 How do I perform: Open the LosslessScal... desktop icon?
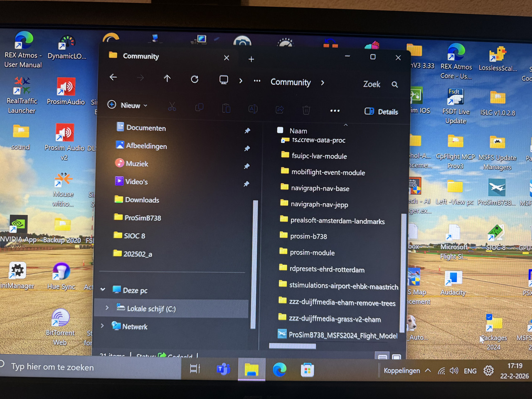[x=498, y=59]
